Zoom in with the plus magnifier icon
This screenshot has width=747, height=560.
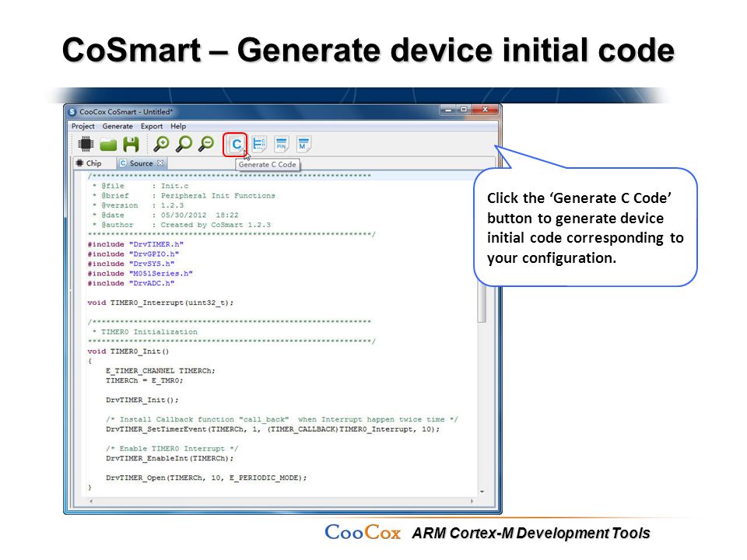pyautogui.click(x=162, y=144)
